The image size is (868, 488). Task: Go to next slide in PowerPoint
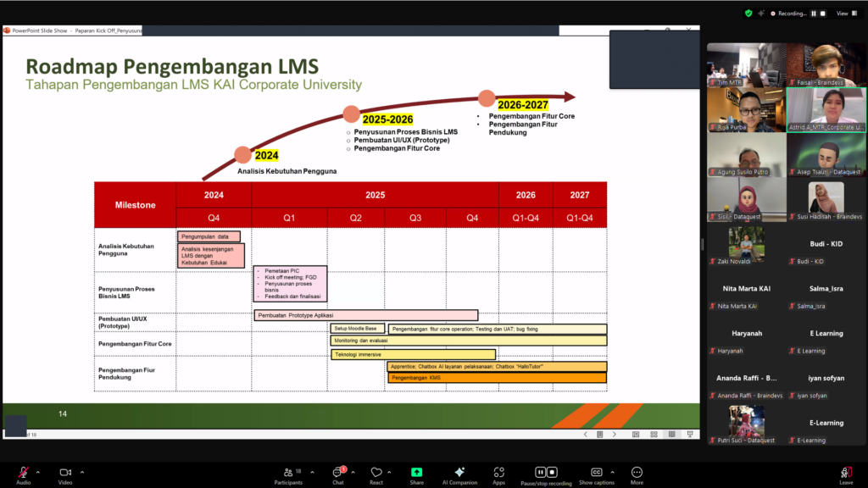coord(615,434)
